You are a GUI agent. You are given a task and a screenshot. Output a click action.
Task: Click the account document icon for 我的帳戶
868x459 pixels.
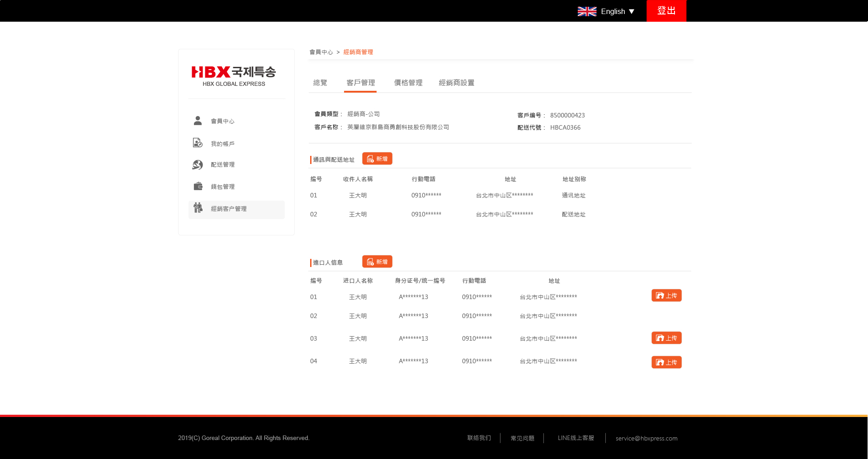click(198, 143)
